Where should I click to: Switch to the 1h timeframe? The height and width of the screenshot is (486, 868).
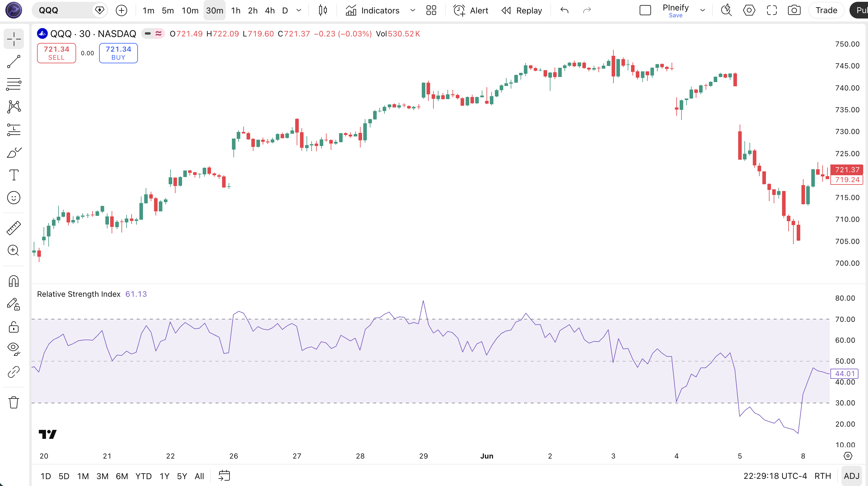point(236,10)
